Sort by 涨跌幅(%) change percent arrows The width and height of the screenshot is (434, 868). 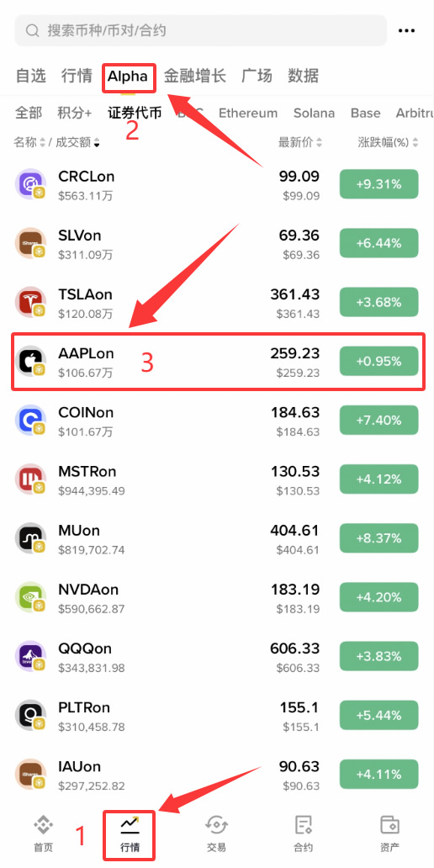[x=415, y=143]
